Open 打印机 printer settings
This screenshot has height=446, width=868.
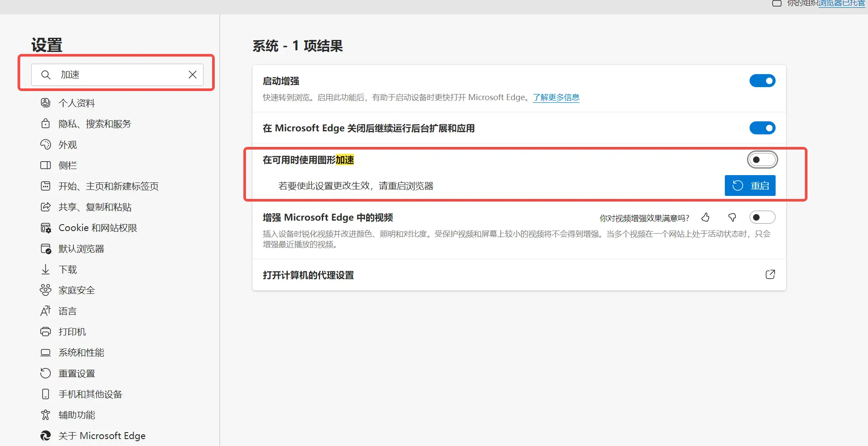click(72, 332)
